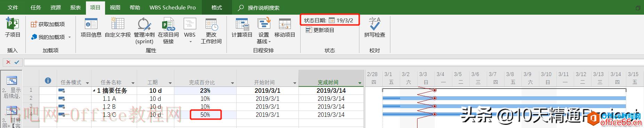Open the WBS Schedule Pro tab
Screen dimensions: 644x128
click(x=173, y=7)
